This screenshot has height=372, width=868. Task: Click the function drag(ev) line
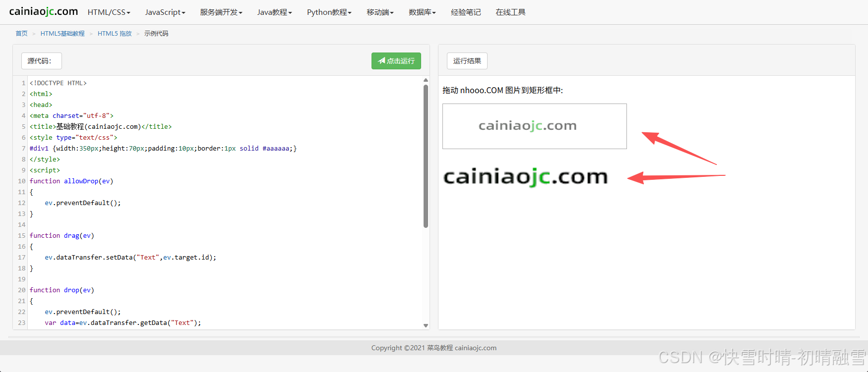62,236
